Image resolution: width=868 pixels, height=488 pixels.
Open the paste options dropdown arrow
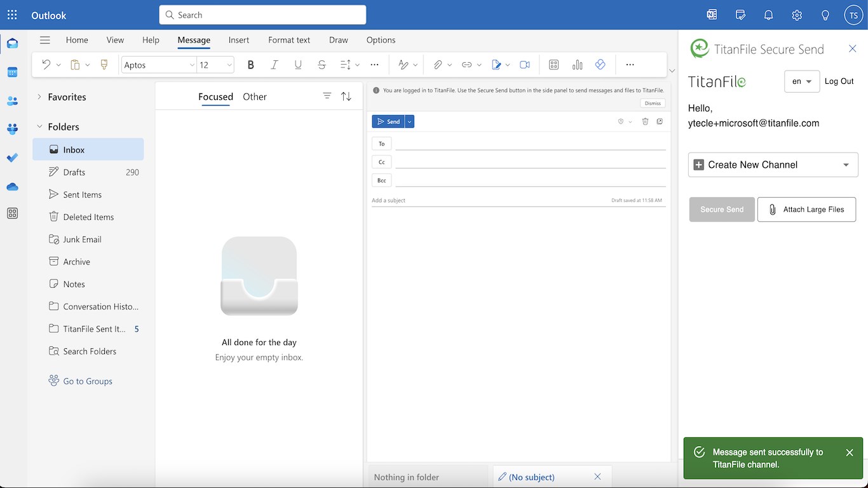(87, 64)
